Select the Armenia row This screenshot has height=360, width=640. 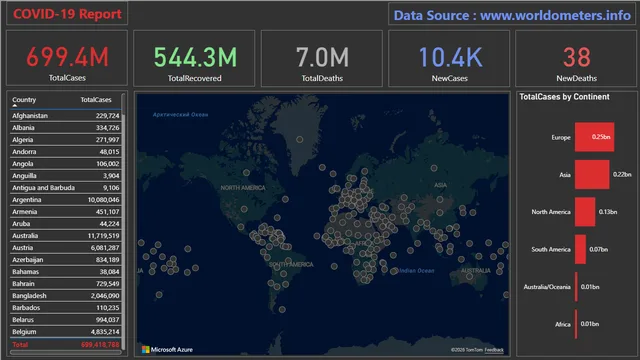(x=66, y=211)
